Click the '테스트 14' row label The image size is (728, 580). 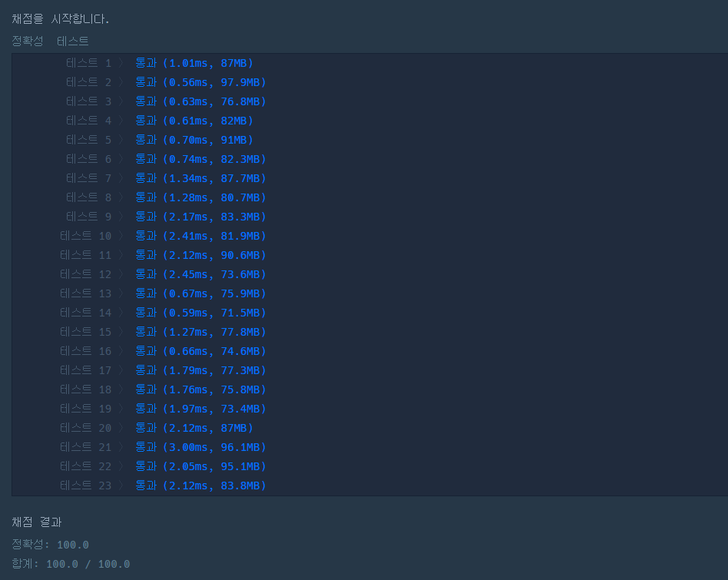(86, 313)
